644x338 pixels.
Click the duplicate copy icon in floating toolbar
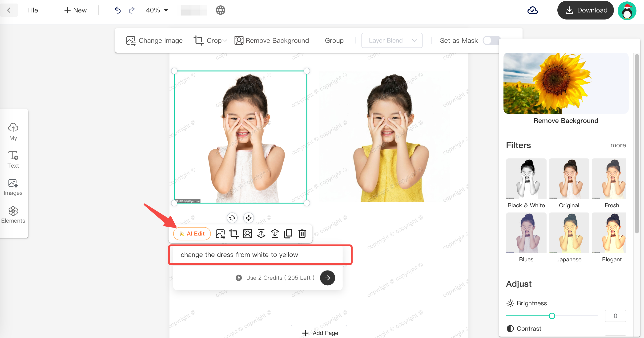[288, 234]
